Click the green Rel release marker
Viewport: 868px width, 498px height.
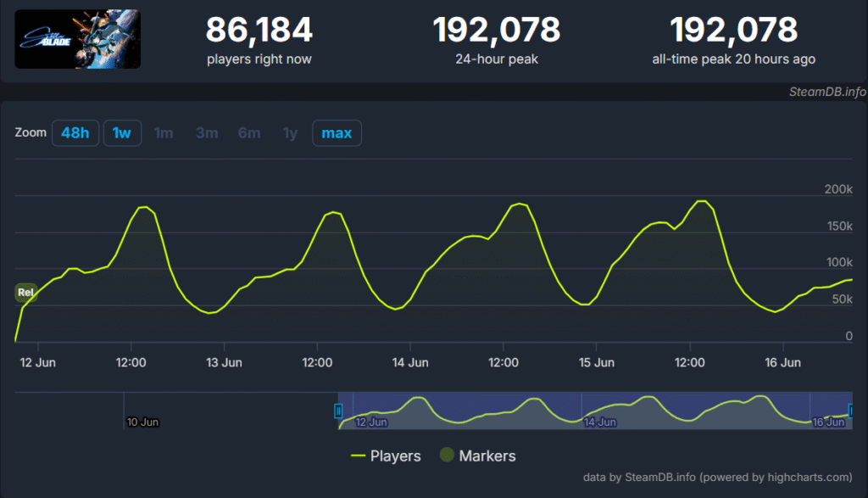point(25,293)
